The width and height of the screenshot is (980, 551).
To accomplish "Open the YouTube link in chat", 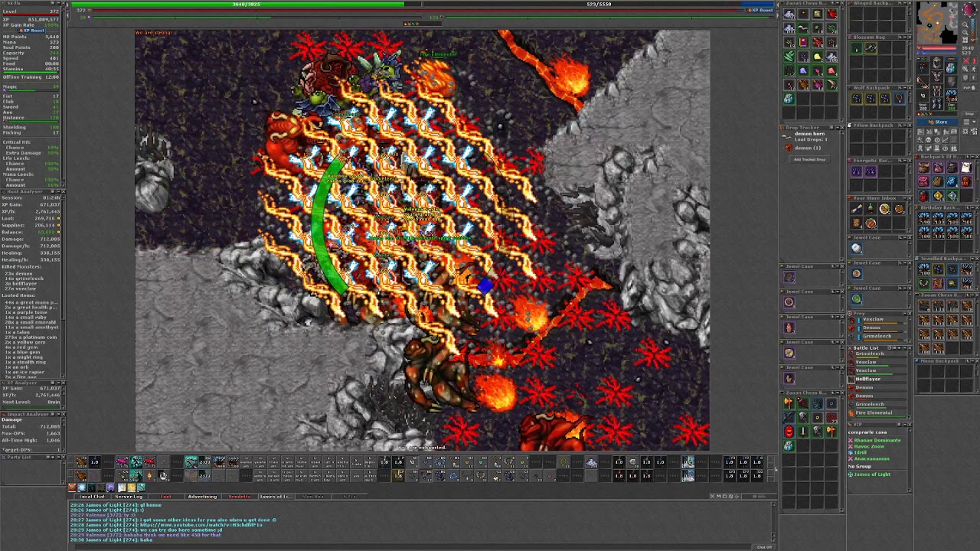I will pyautogui.click(x=201, y=525).
